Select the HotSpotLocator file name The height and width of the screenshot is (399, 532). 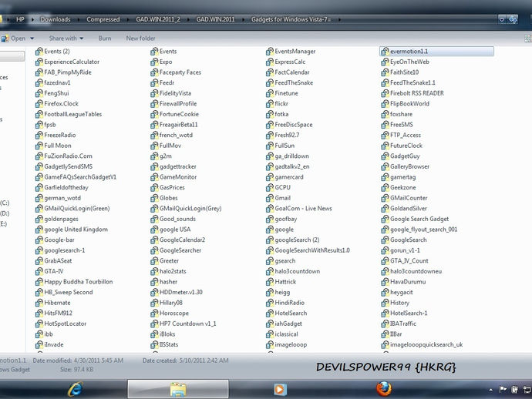(65, 324)
